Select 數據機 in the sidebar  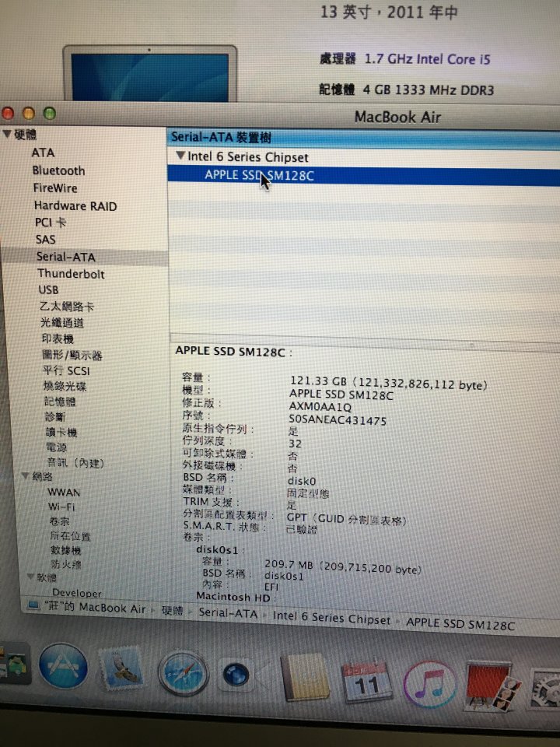pyautogui.click(x=65, y=550)
